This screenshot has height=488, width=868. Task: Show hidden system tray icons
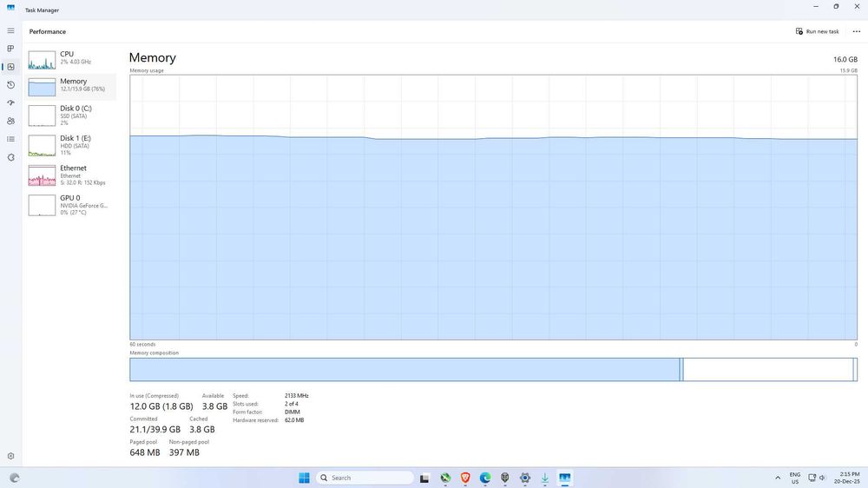pos(778,478)
